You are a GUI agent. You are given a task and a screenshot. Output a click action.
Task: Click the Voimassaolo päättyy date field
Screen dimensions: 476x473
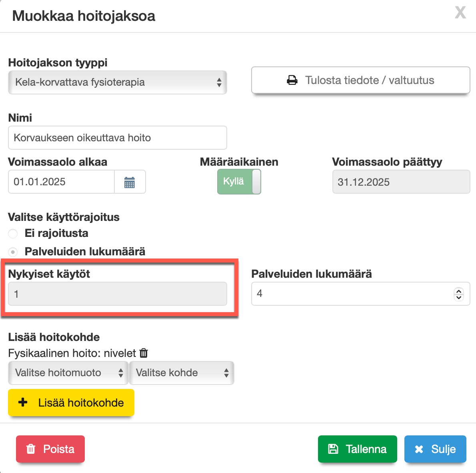pyautogui.click(x=401, y=182)
